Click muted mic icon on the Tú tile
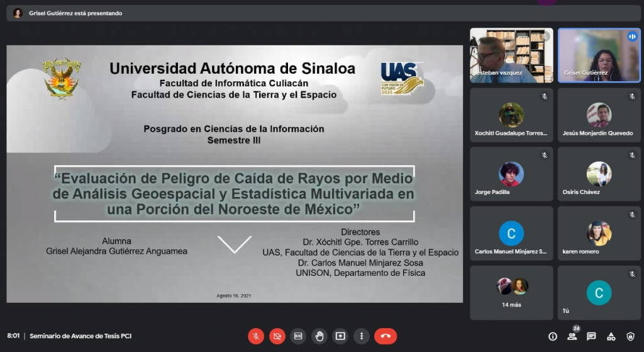This screenshot has height=352, width=644. pos(632,274)
